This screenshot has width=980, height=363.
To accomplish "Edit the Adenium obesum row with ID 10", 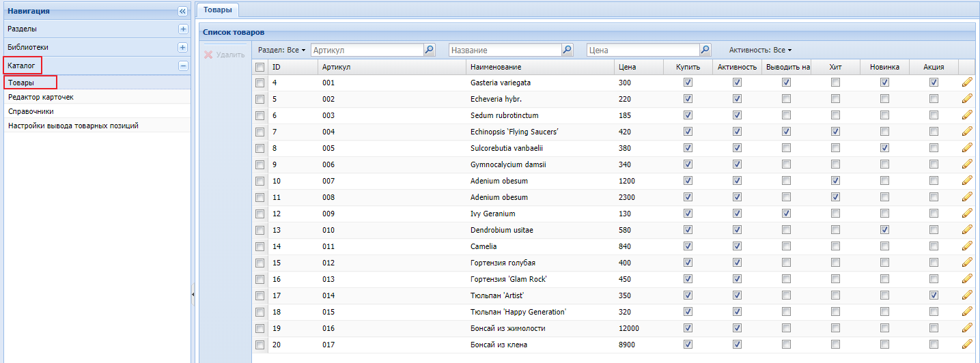I will (966, 181).
